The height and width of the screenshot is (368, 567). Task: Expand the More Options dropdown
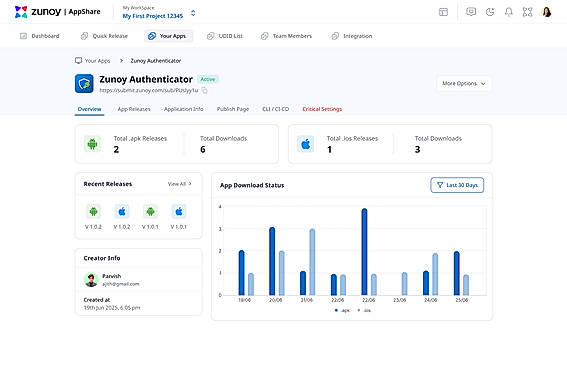pyautogui.click(x=464, y=84)
